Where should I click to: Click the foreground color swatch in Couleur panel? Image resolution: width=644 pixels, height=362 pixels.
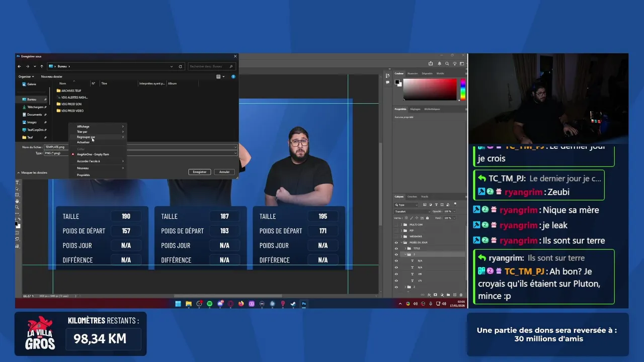(397, 82)
